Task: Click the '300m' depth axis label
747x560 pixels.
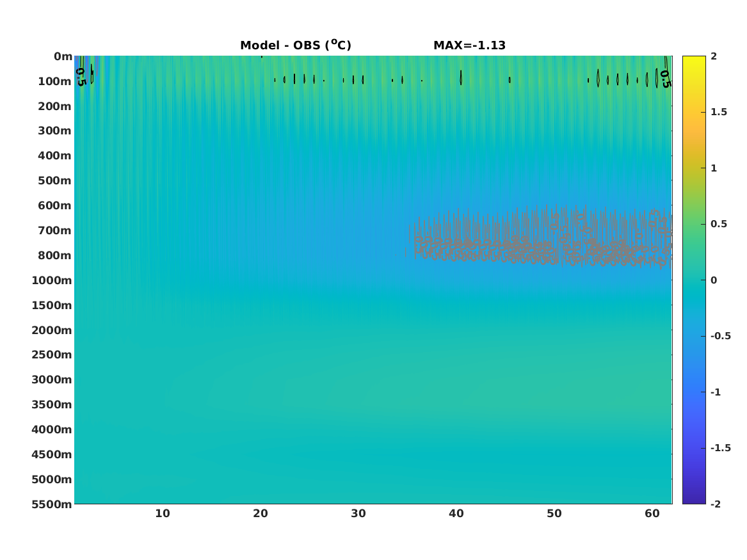Action: point(55,131)
